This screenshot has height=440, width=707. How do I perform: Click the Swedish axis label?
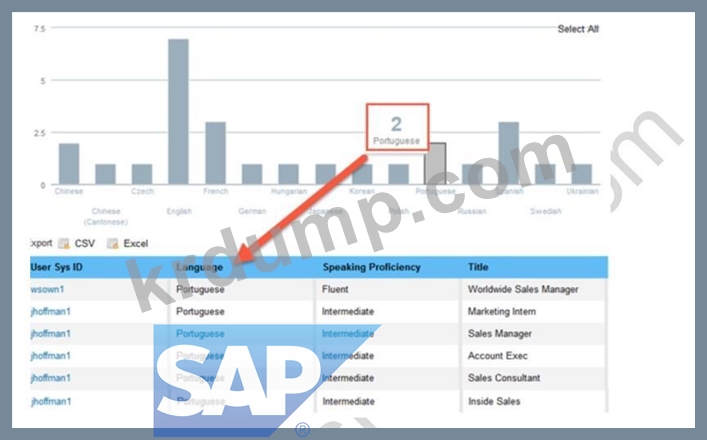click(x=546, y=211)
